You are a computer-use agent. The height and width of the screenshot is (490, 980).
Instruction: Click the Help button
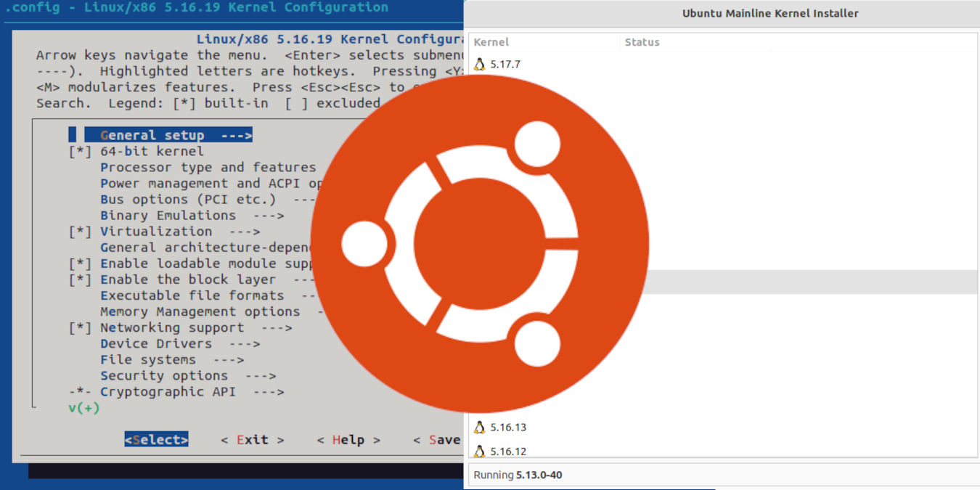(348, 439)
